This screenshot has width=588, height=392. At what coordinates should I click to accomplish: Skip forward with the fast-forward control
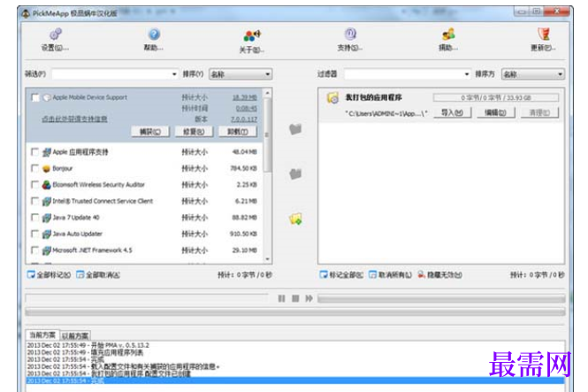pyautogui.click(x=309, y=298)
